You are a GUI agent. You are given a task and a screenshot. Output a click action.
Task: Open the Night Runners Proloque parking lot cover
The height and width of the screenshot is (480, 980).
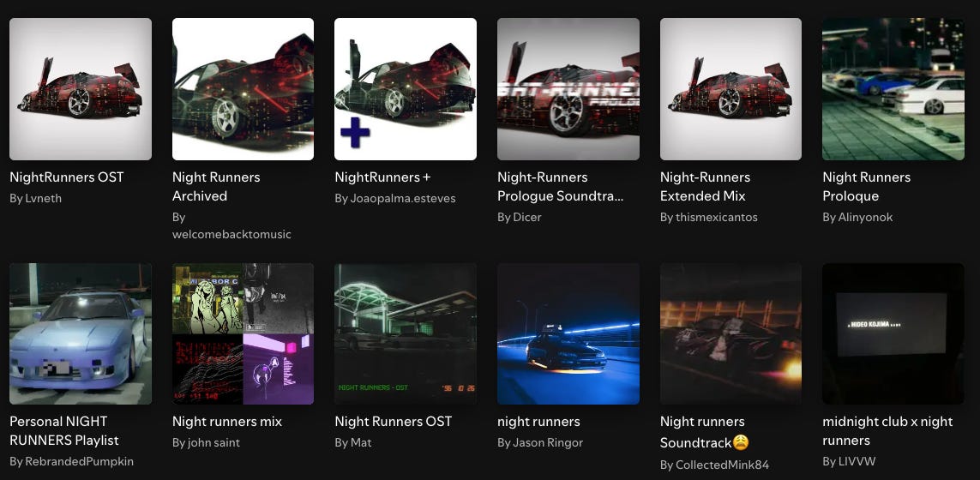coord(893,89)
